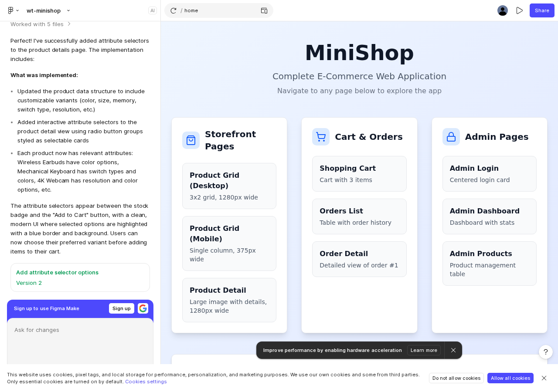Image resolution: width=558 pixels, height=392 pixels.
Task: Click the Share button
Action: [541, 10]
